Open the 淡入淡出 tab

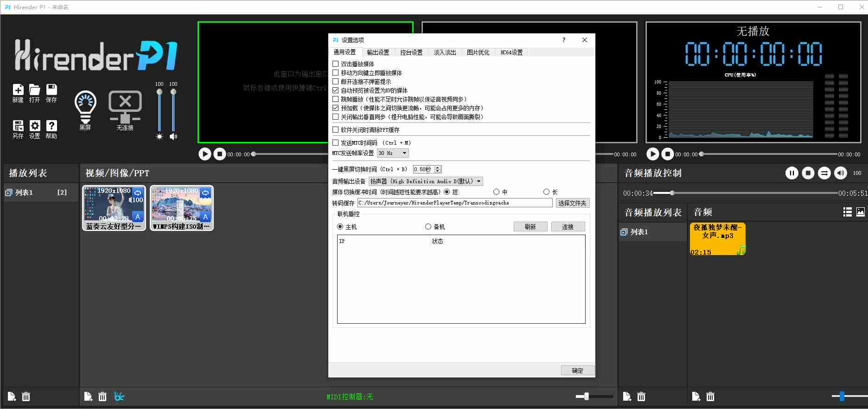445,52
